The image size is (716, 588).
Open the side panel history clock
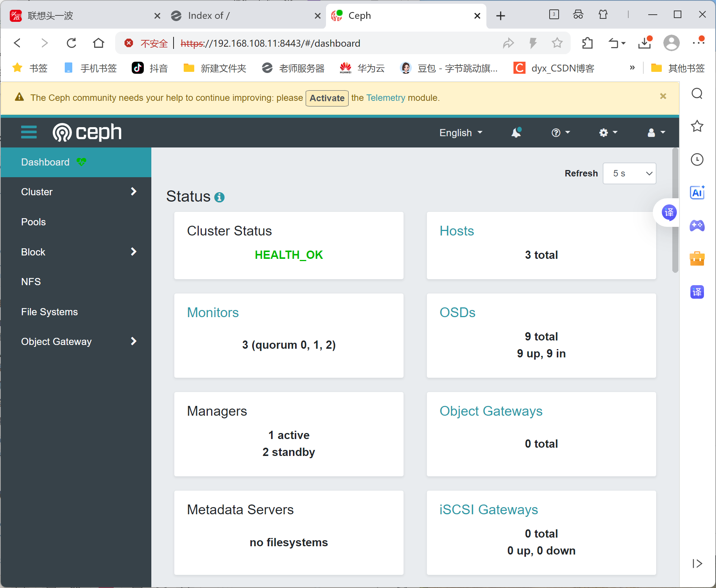click(697, 160)
